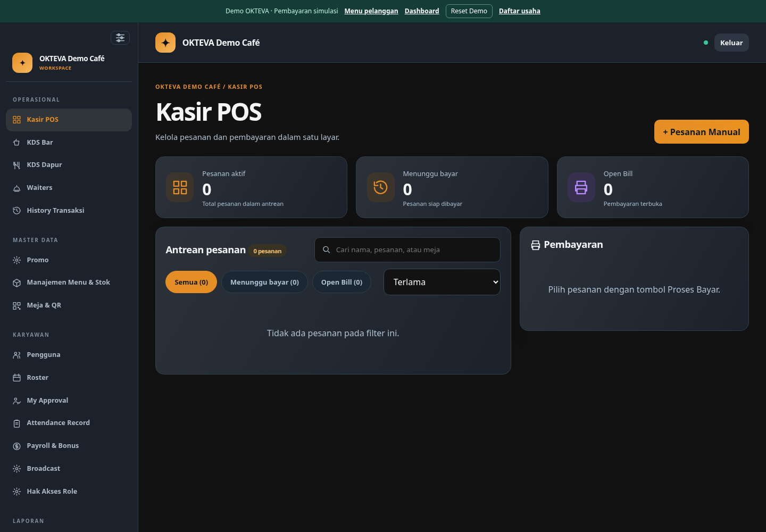Follow the Daftar usaha link

[x=520, y=11]
